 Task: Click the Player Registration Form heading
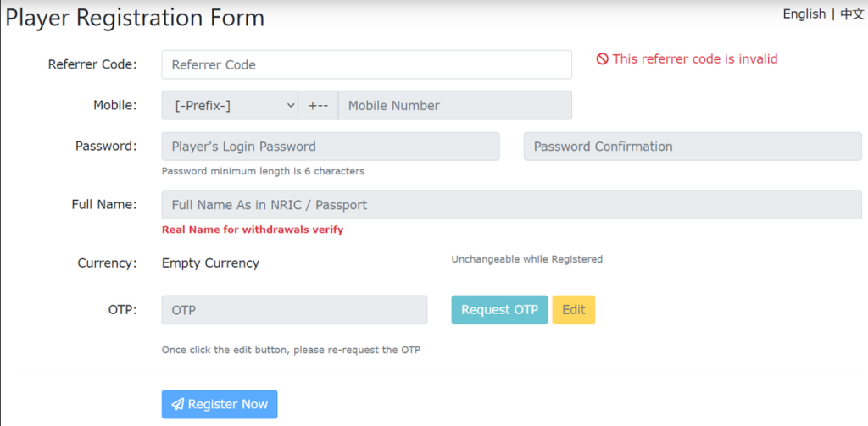pos(135,19)
